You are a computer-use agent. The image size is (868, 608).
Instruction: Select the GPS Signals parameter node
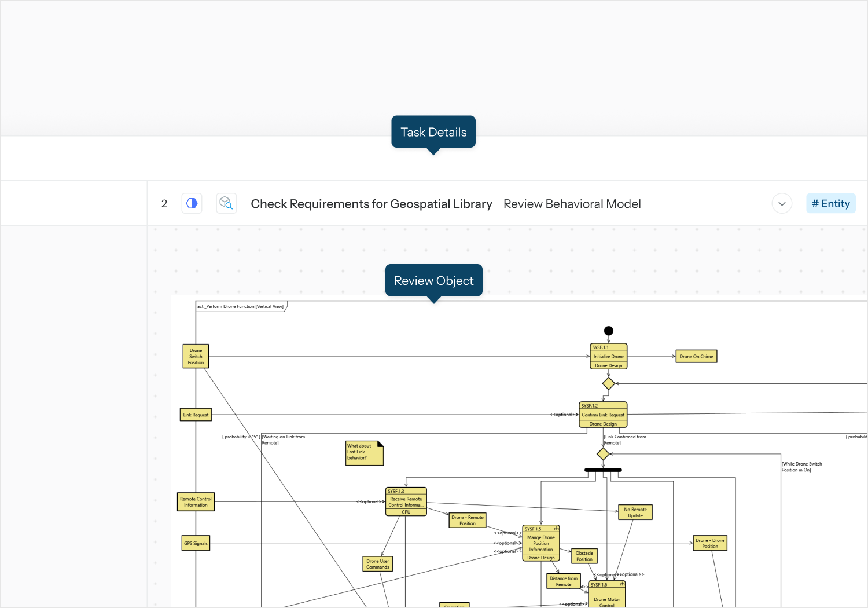pyautogui.click(x=196, y=543)
